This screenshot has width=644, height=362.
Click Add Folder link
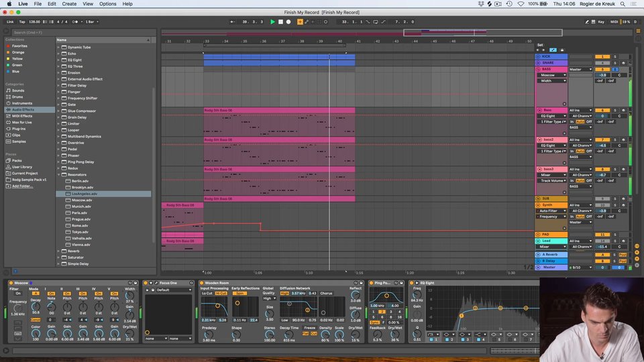tap(22, 186)
